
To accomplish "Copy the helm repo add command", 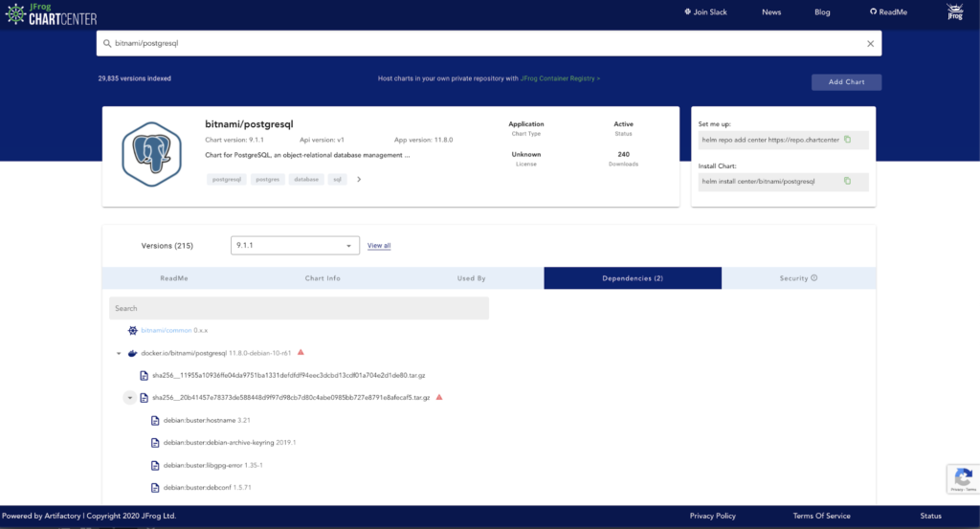I will click(847, 140).
